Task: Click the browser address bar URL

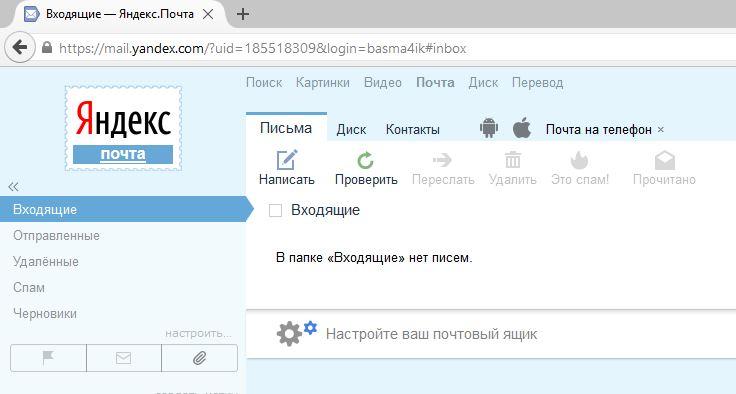Action: (262, 48)
